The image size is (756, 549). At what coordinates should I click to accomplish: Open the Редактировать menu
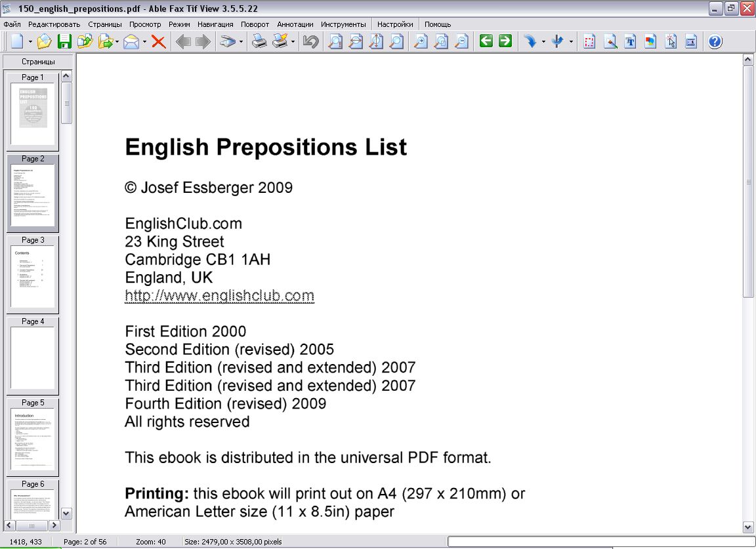(x=54, y=24)
